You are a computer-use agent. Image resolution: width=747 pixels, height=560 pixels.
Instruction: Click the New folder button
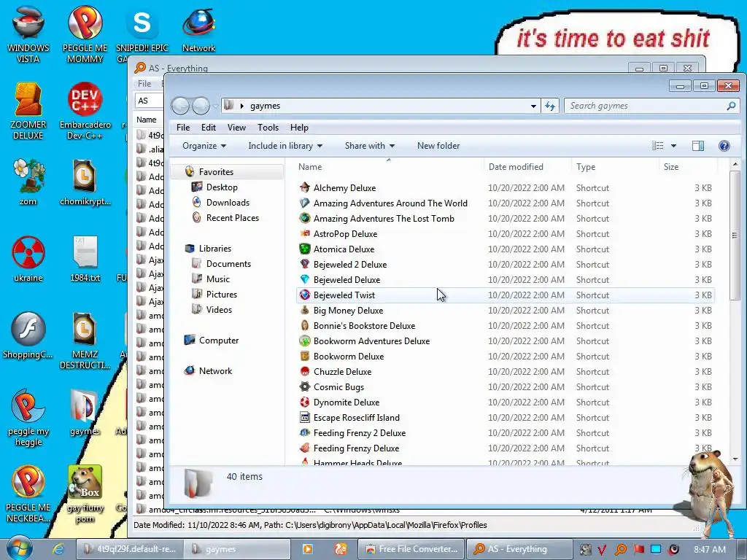438,146
